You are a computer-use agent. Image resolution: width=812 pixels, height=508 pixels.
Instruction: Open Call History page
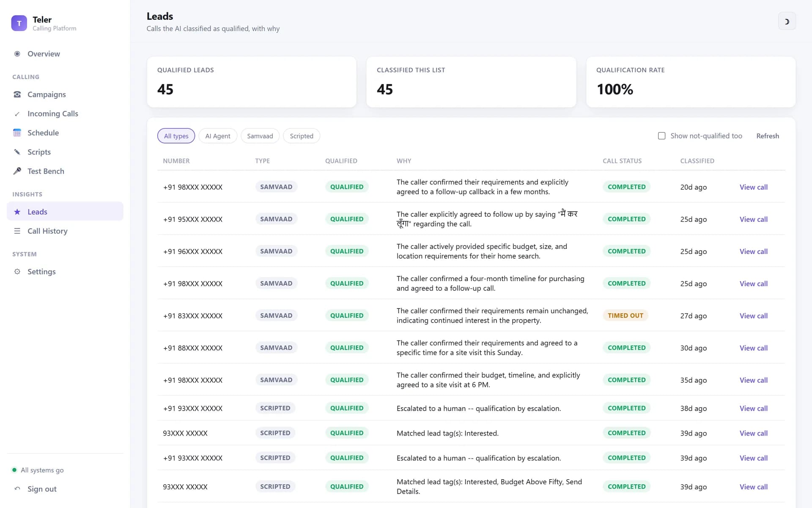pyautogui.click(x=47, y=231)
